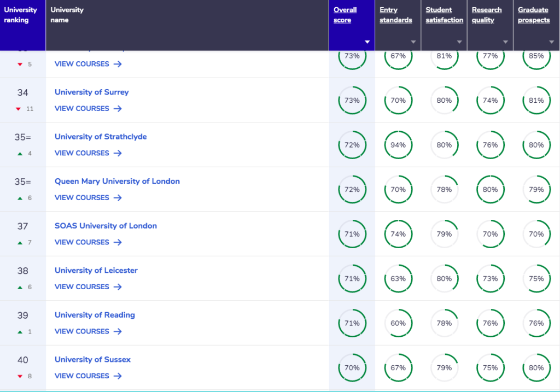Screen dimensions: 560x392
Task: Select the Research quality column header
Action: pos(487,15)
